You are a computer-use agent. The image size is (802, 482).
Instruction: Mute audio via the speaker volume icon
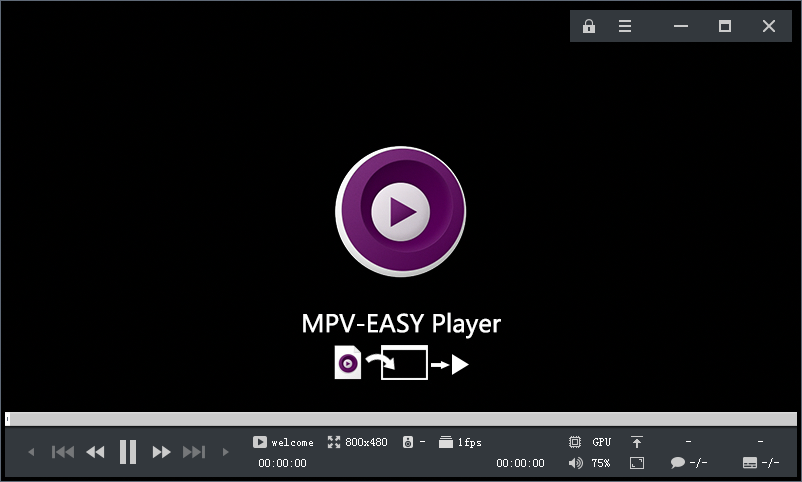pos(575,463)
